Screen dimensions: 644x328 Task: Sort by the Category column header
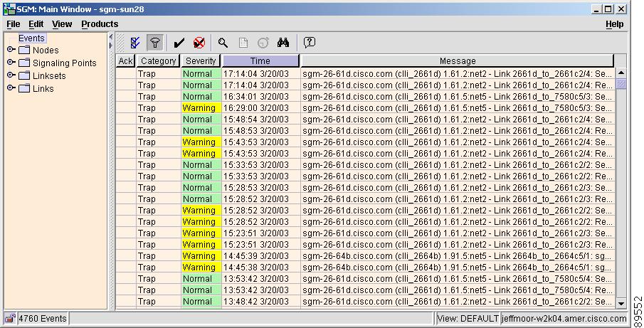(158, 60)
